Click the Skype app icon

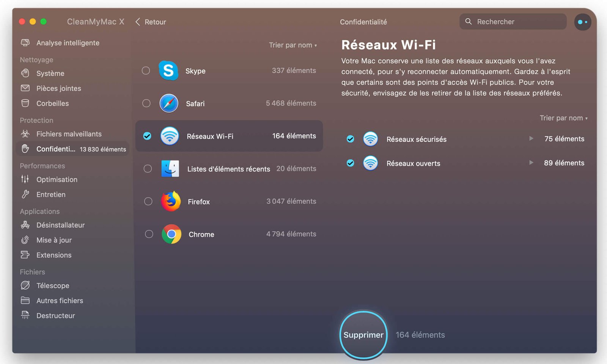tap(168, 71)
